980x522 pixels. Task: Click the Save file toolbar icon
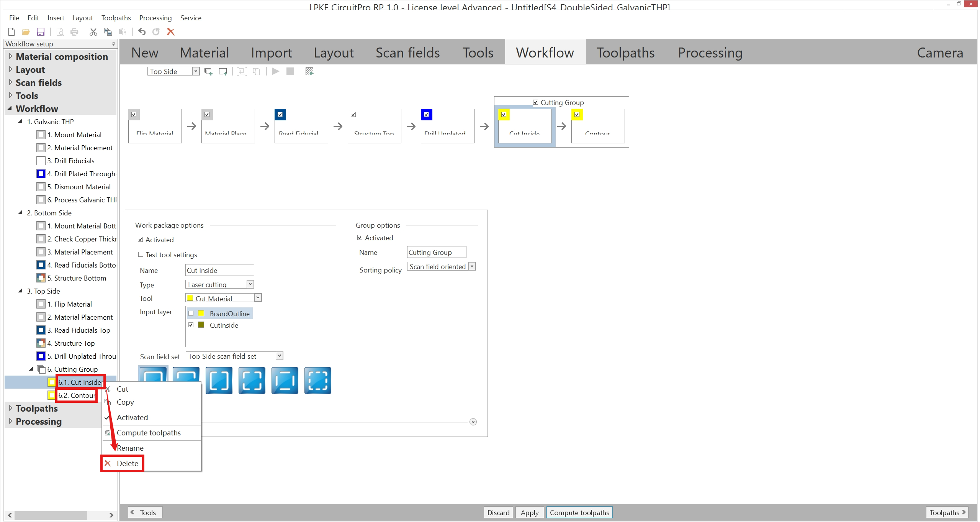[x=40, y=32]
